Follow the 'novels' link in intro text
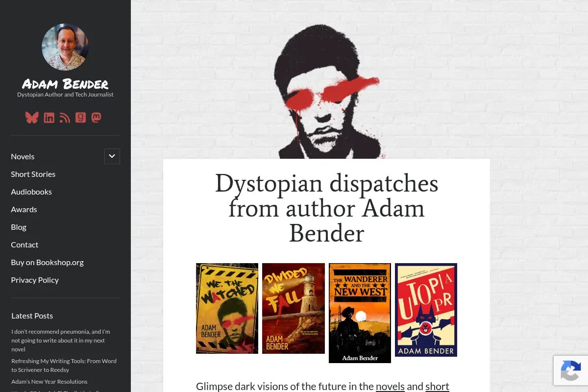 coord(390,386)
